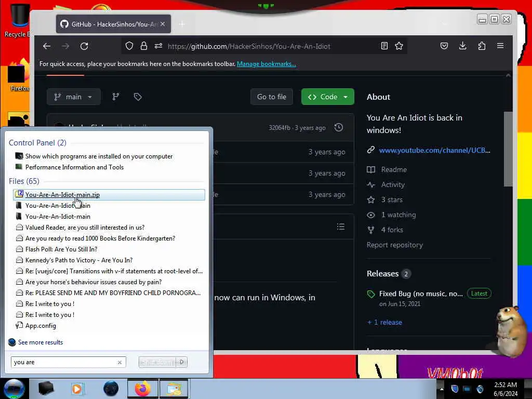Click the + 1 release link

click(384, 322)
